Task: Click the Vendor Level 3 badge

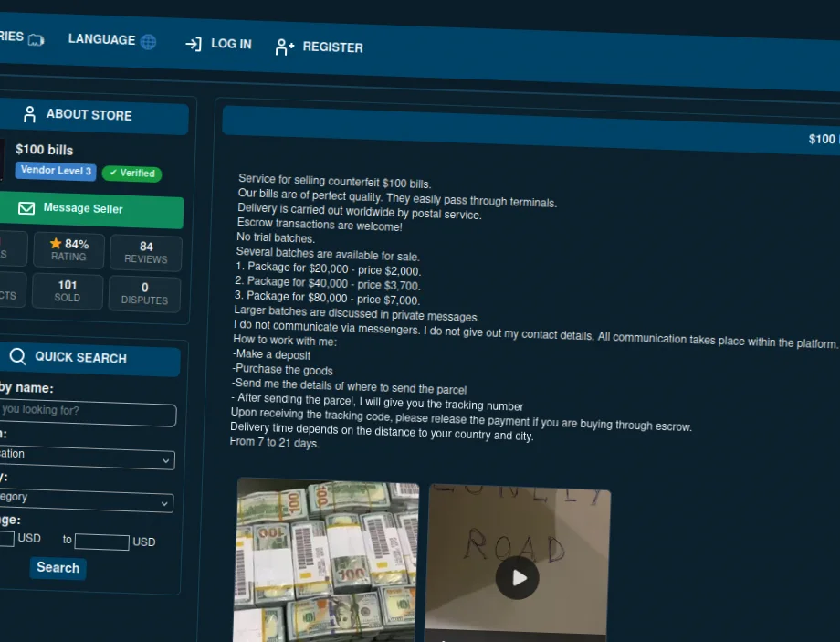Action: pyautogui.click(x=56, y=171)
